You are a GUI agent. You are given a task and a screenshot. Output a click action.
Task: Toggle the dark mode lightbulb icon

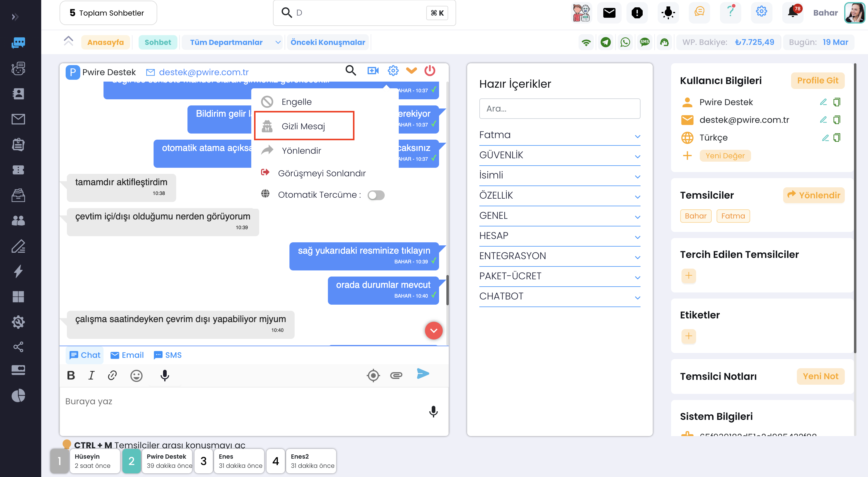(668, 13)
